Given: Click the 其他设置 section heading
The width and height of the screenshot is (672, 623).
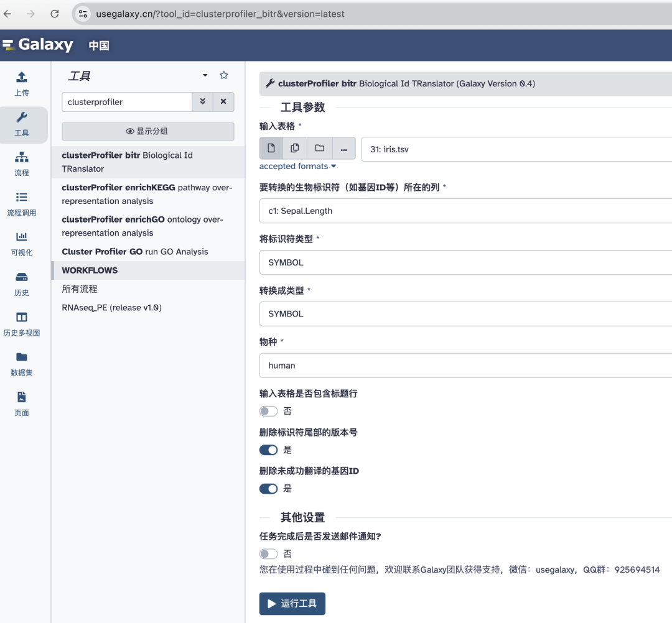Looking at the screenshot, I should (302, 518).
